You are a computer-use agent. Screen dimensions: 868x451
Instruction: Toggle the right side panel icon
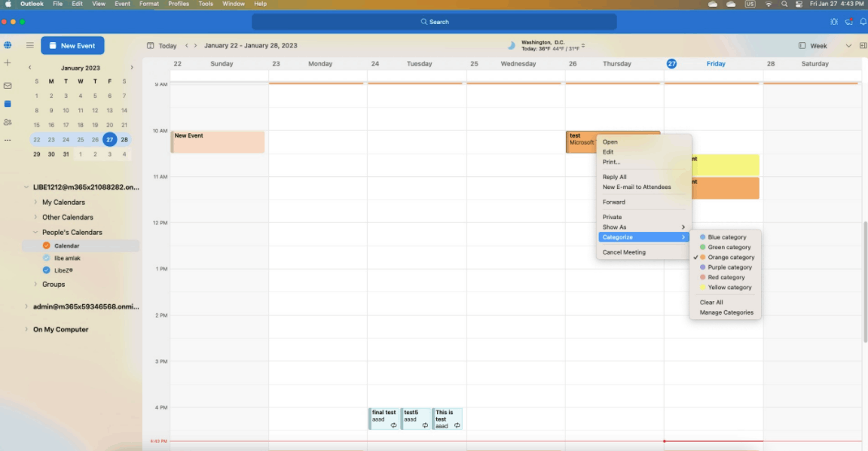(x=863, y=45)
